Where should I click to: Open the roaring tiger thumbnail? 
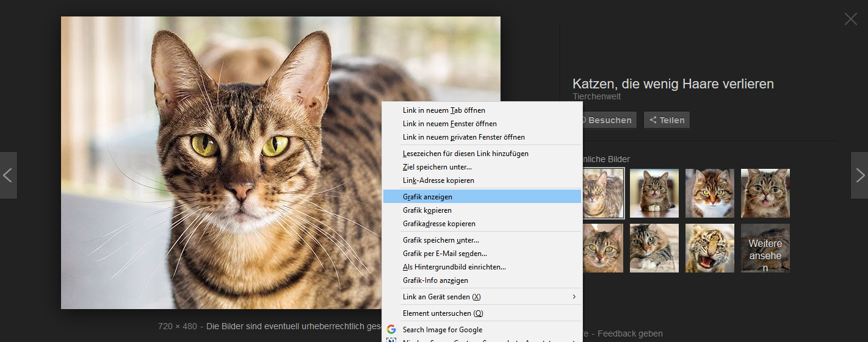[709, 248]
